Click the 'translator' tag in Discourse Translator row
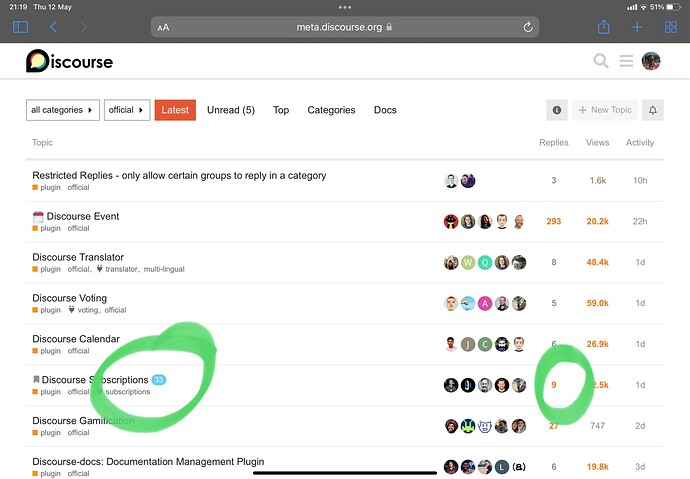The width and height of the screenshot is (690, 479). (121, 269)
